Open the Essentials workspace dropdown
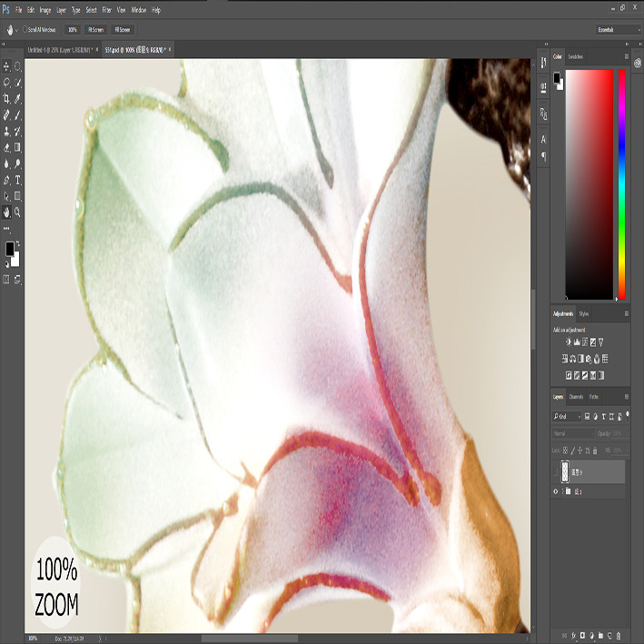 [619, 30]
